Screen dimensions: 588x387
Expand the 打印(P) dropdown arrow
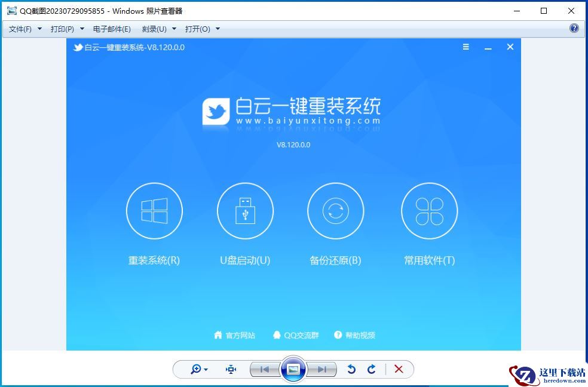[82, 29]
